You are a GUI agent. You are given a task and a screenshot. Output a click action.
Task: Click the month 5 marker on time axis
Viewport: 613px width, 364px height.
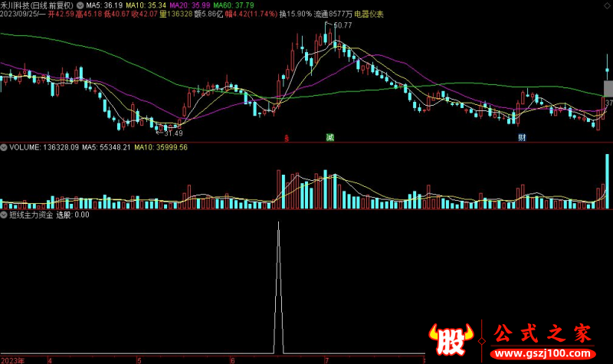click(x=139, y=359)
